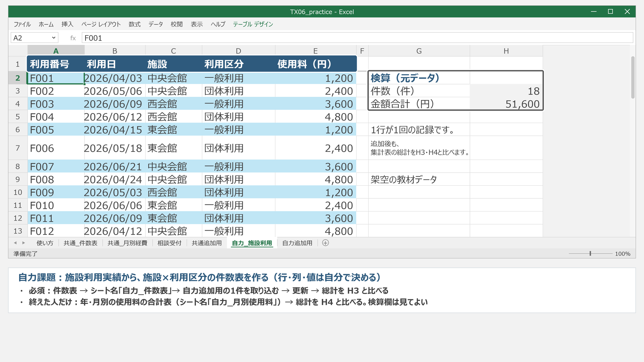Select column B header
The width and height of the screenshot is (644, 362).
[x=115, y=51]
